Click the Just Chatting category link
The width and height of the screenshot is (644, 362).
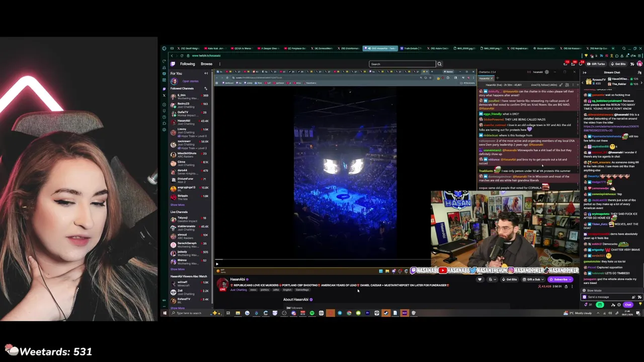[238, 290]
